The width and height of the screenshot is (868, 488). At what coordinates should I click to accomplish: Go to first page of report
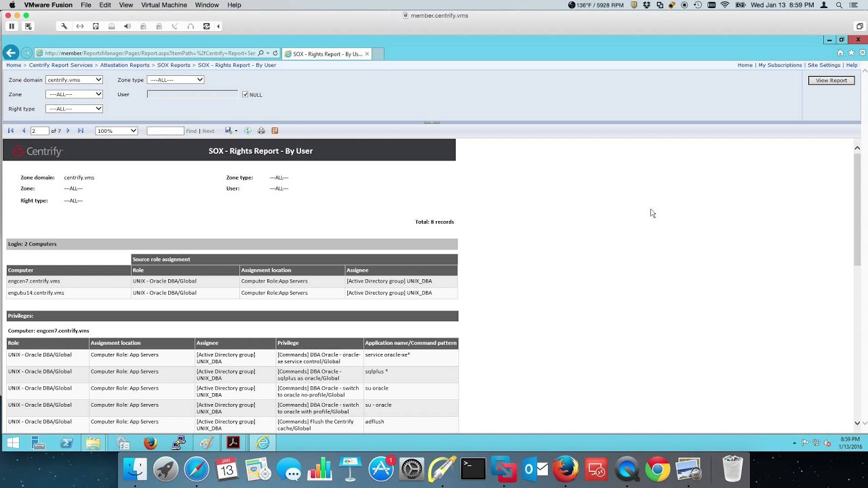(x=10, y=131)
